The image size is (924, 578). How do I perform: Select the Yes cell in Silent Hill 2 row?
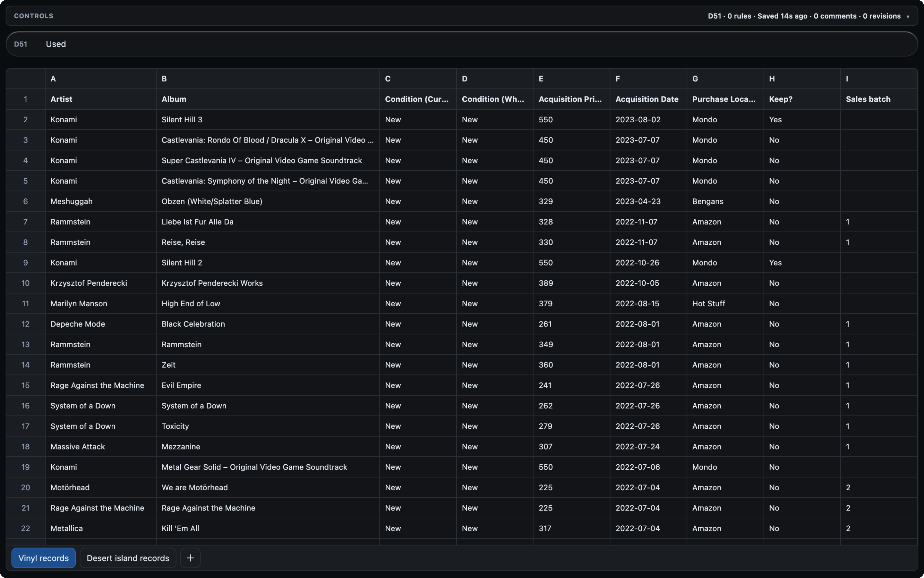pyautogui.click(x=802, y=263)
